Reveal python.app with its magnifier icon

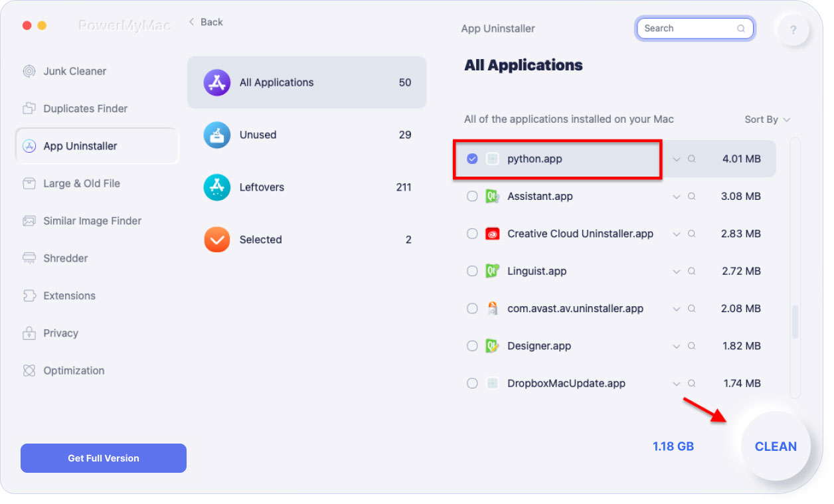[692, 159]
